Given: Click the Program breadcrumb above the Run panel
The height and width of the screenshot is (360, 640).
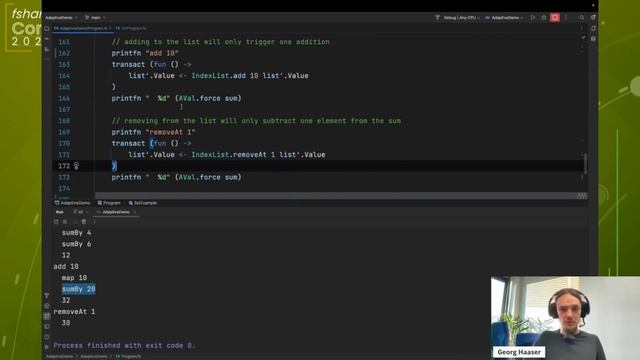Looking at the screenshot, I should click(109, 203).
